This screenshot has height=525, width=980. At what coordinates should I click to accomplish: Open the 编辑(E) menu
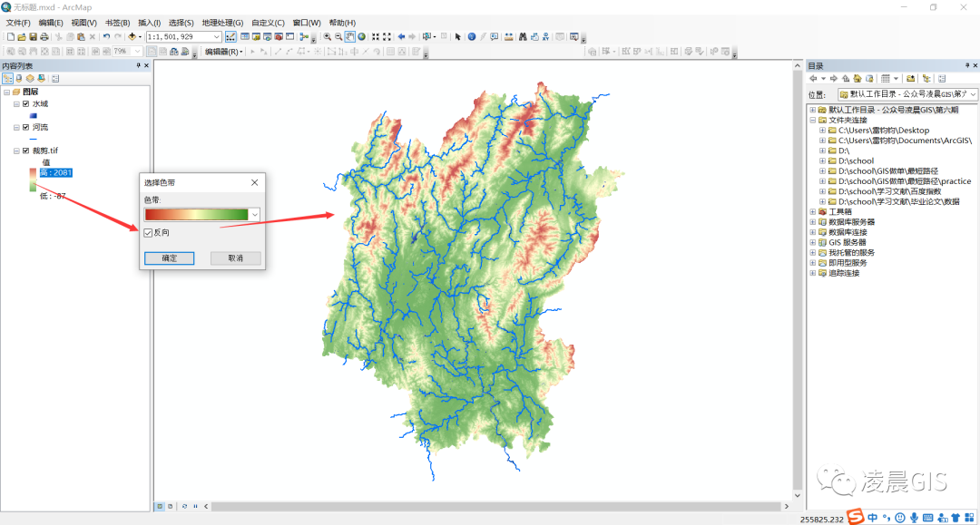pyautogui.click(x=51, y=23)
